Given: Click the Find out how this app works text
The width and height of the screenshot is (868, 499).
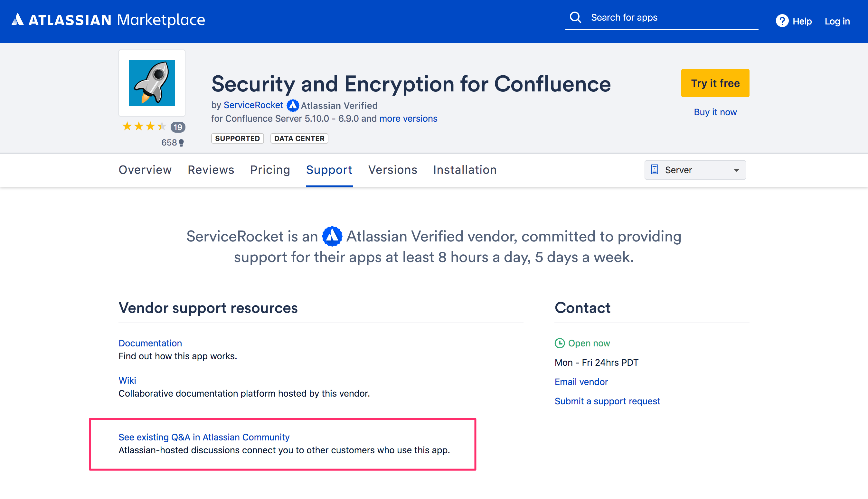Looking at the screenshot, I should click(177, 356).
